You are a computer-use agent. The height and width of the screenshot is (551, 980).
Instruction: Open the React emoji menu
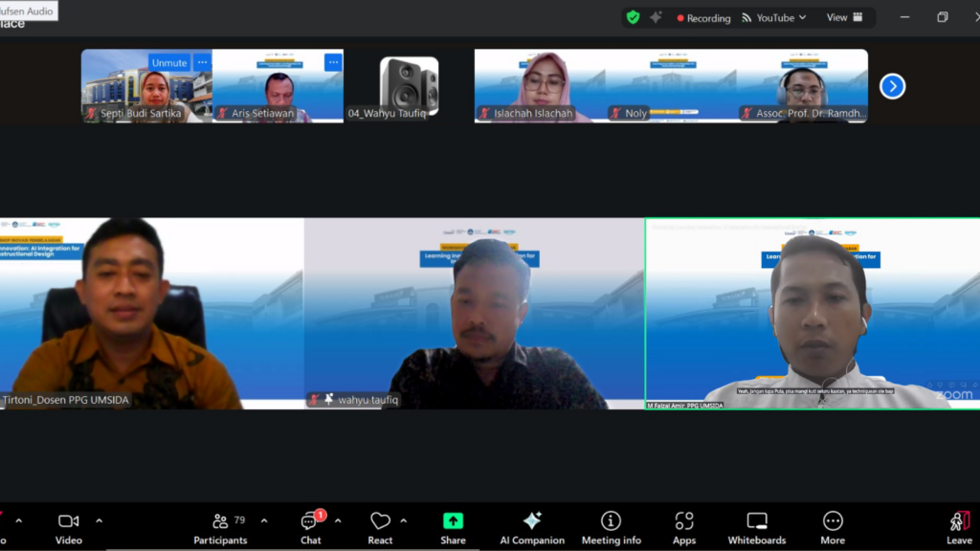pos(380,527)
